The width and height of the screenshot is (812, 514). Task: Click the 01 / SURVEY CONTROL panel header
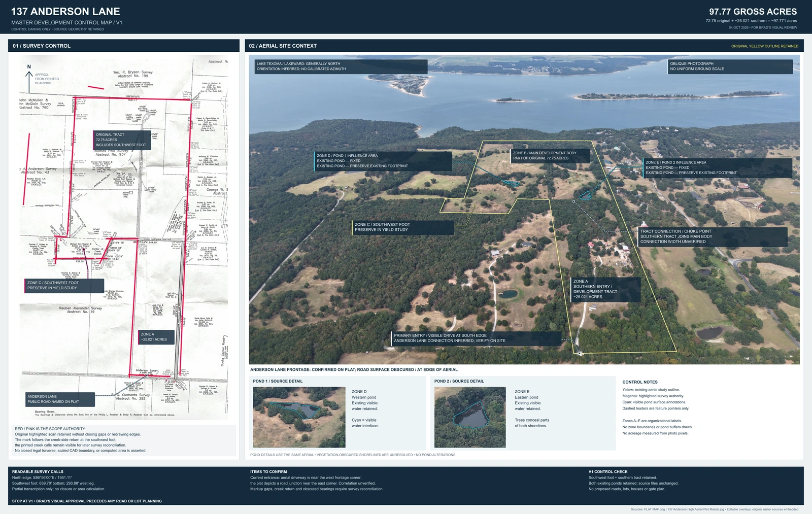(124, 46)
